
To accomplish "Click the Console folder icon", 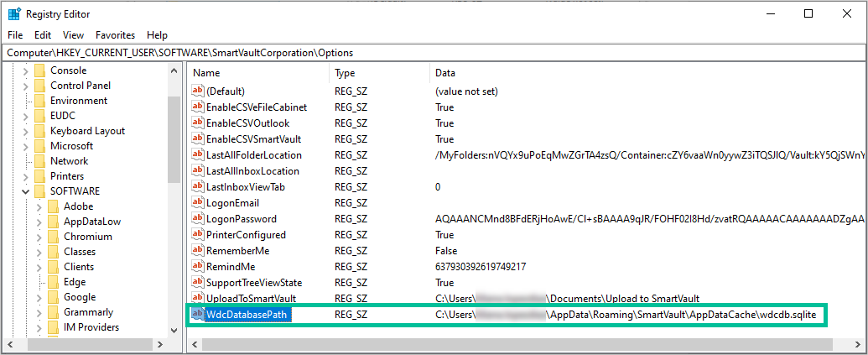I will tap(39, 70).
